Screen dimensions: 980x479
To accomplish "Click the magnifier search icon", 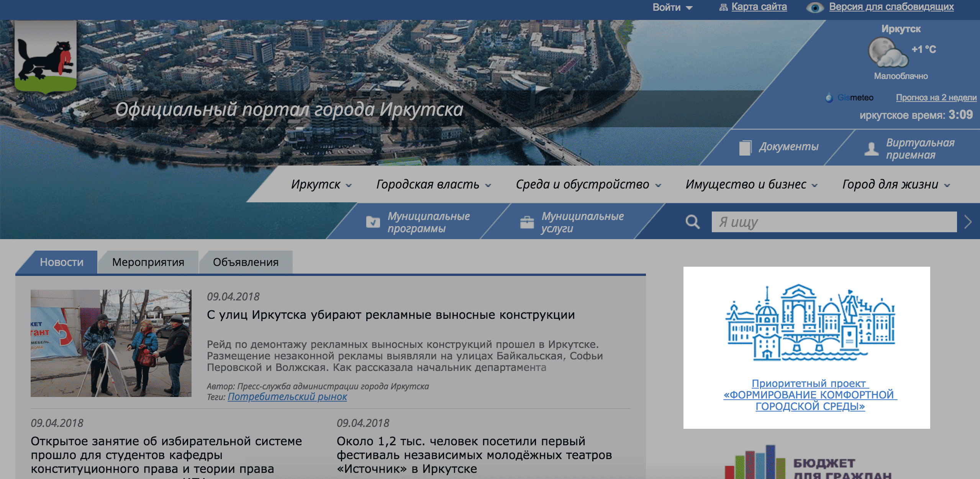I will [x=692, y=222].
